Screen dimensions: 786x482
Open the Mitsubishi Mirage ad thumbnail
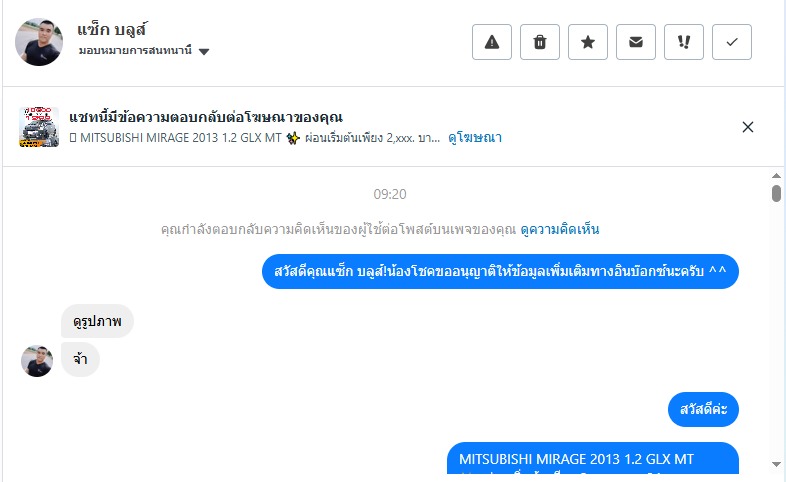click(39, 127)
